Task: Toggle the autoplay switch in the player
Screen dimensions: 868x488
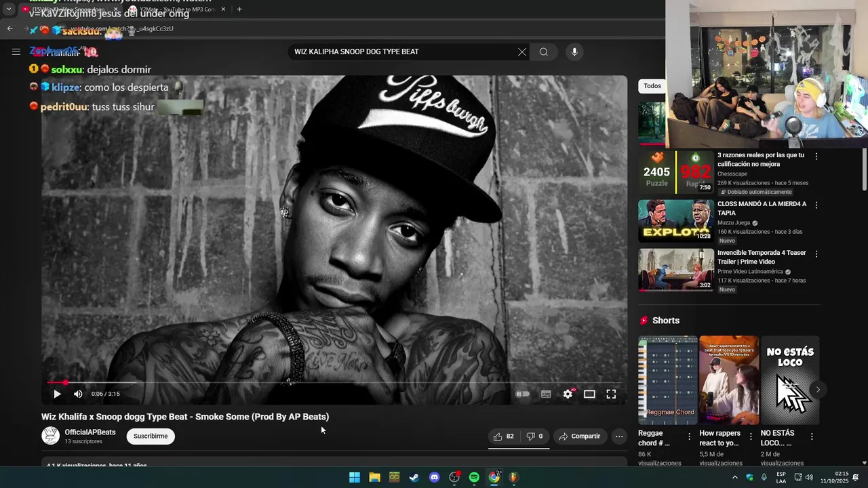Action: click(x=522, y=394)
